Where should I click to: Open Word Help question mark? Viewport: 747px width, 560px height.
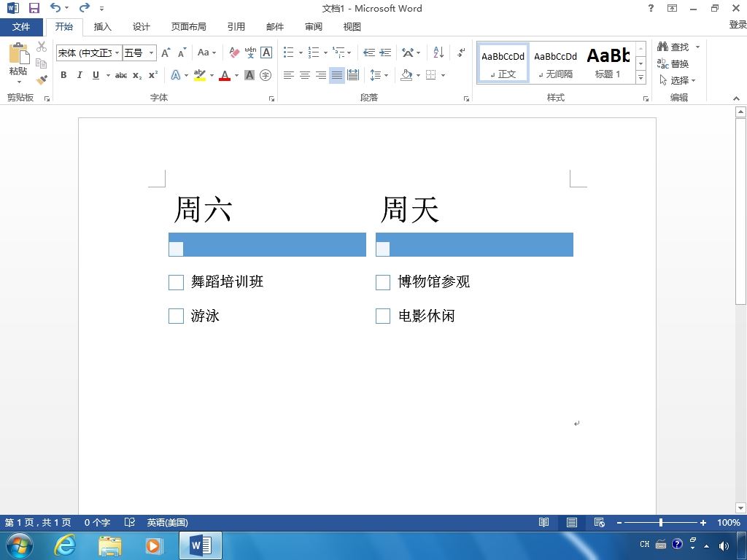651,7
